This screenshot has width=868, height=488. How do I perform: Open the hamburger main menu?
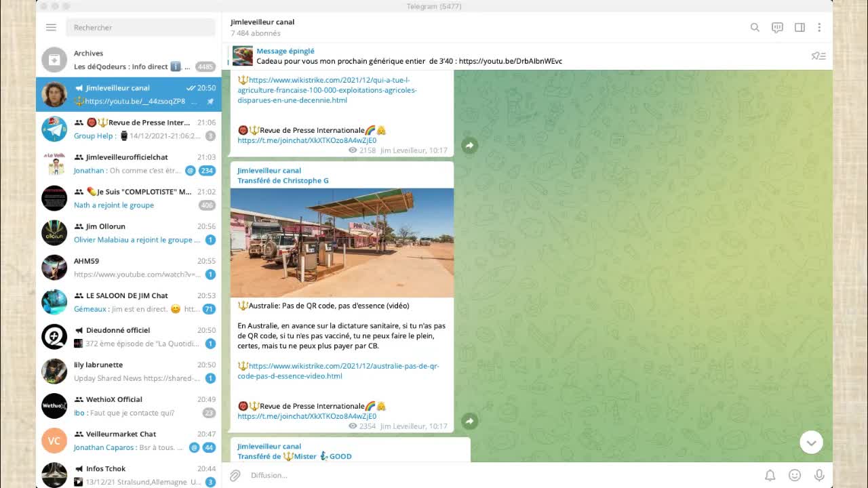(51, 27)
